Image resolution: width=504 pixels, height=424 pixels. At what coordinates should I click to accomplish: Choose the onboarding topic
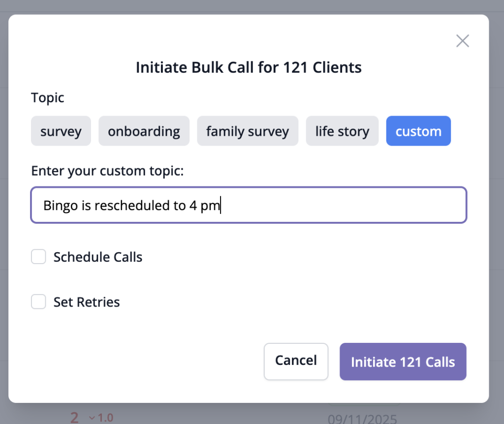[144, 131]
